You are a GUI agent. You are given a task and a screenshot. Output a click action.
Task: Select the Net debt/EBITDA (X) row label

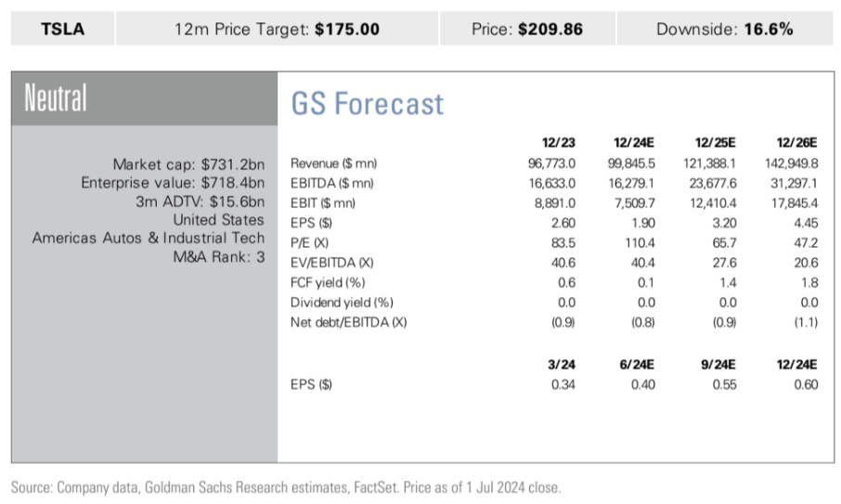click(349, 322)
